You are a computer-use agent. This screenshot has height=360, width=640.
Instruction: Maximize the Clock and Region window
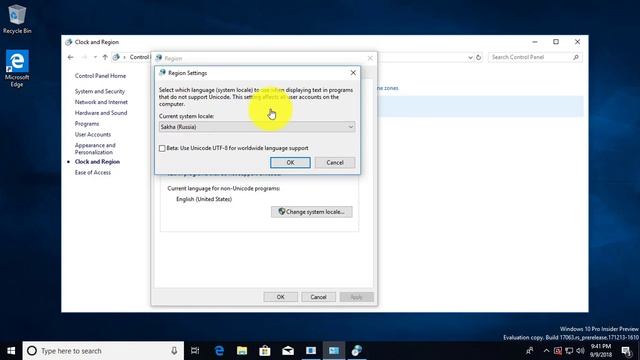(x=556, y=42)
